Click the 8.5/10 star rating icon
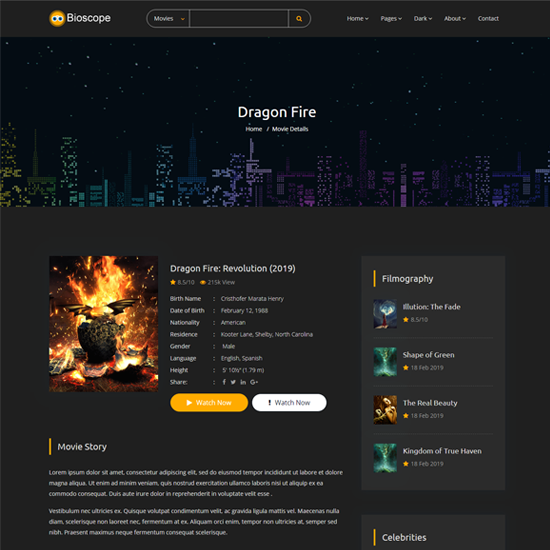Screen dimensions: 550x550 [x=173, y=282]
